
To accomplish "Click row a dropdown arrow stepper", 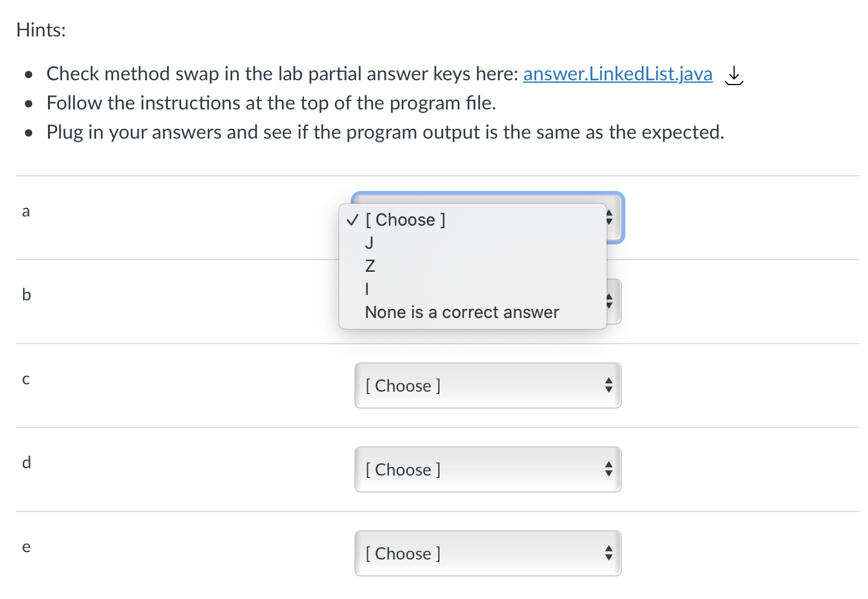I will tap(610, 217).
